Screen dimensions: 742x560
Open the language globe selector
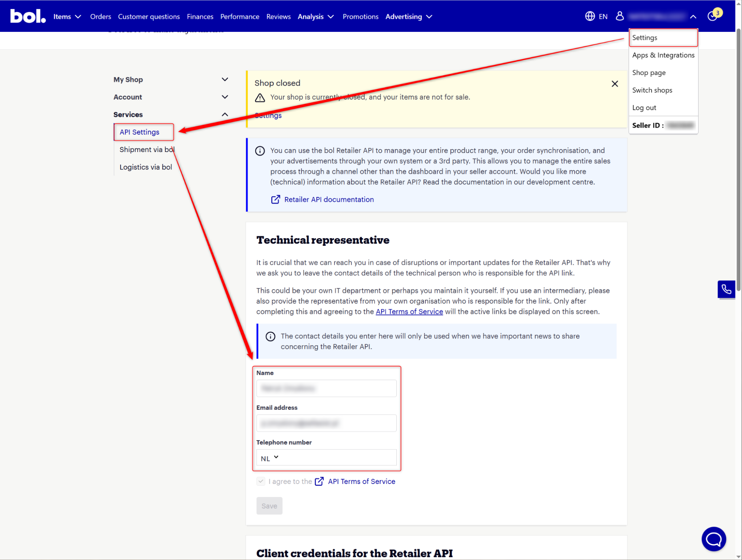[x=590, y=16]
